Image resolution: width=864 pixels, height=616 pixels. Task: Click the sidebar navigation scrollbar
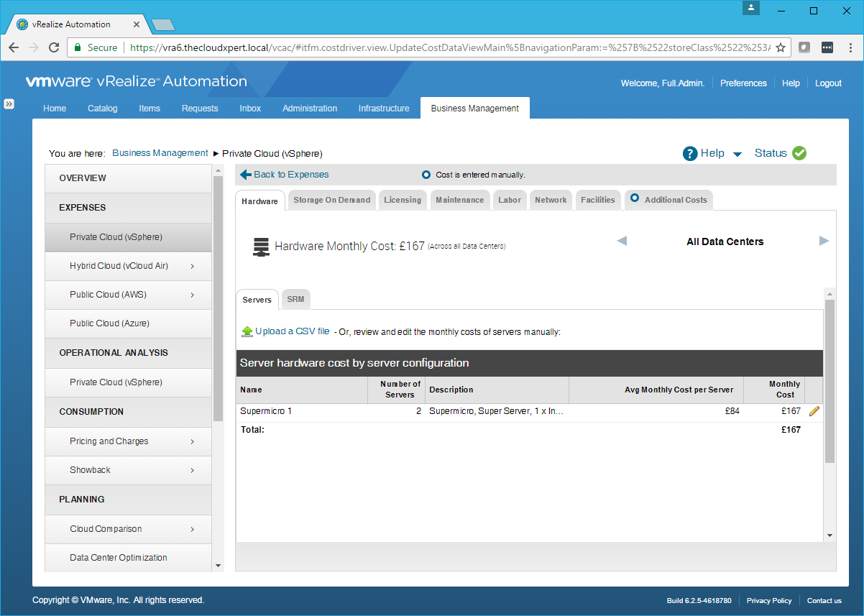click(x=219, y=295)
